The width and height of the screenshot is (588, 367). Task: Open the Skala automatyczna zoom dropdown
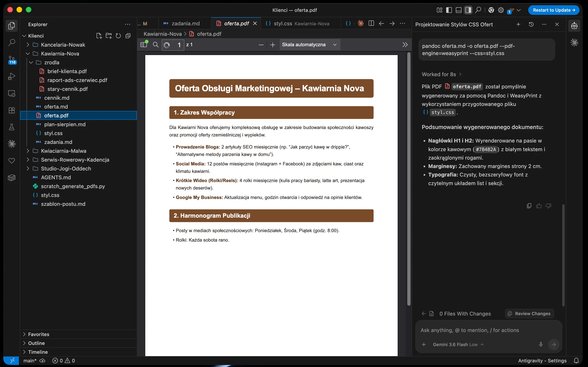click(309, 45)
